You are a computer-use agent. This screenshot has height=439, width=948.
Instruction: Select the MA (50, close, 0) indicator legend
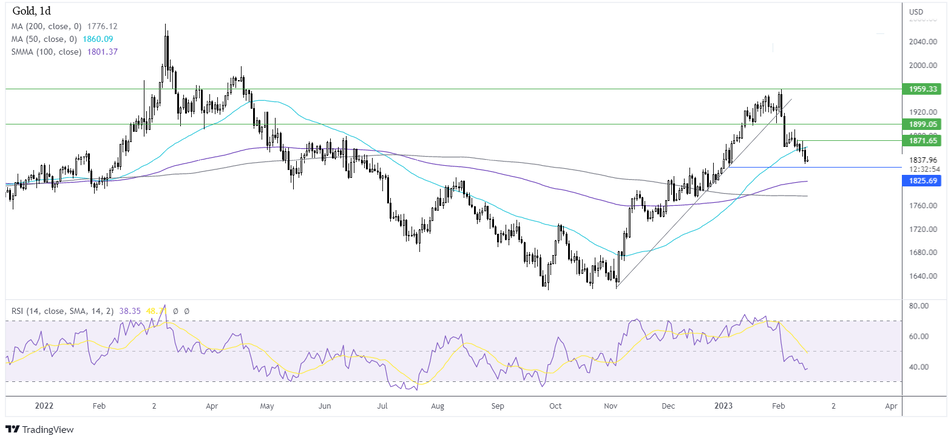45,38
